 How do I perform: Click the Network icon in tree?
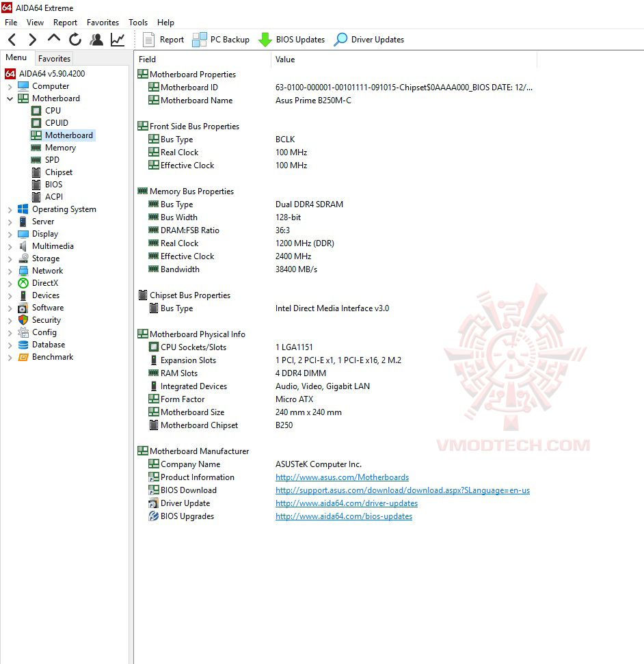tap(23, 271)
